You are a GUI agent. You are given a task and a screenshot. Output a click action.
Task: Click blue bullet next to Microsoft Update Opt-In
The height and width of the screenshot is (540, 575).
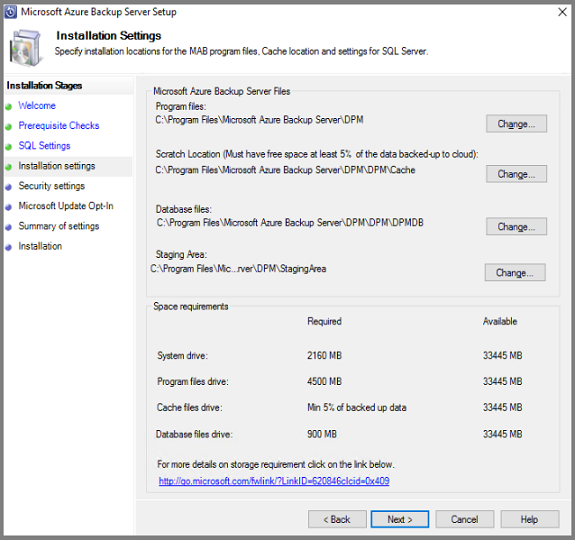tap(9, 207)
